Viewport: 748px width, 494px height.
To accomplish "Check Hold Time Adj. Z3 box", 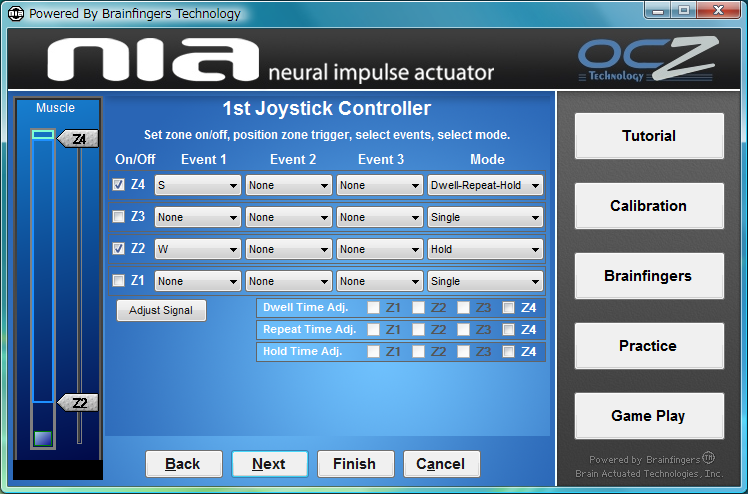I will 463,351.
